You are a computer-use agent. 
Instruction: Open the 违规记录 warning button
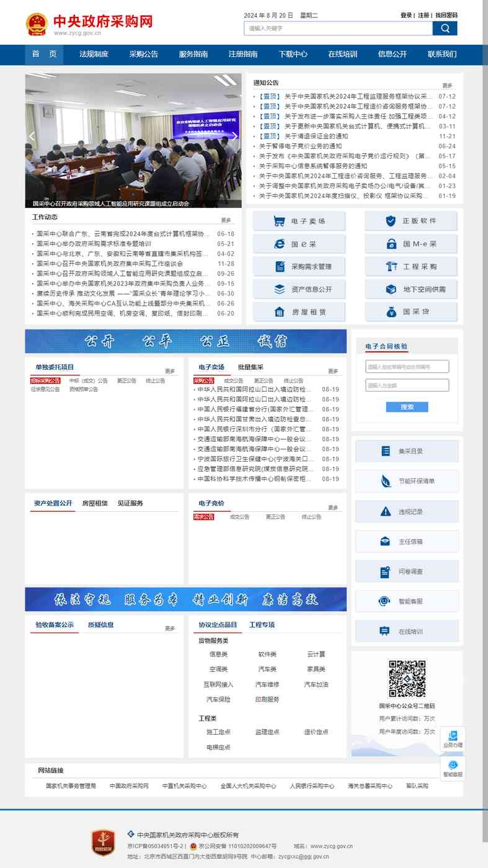[x=407, y=512]
